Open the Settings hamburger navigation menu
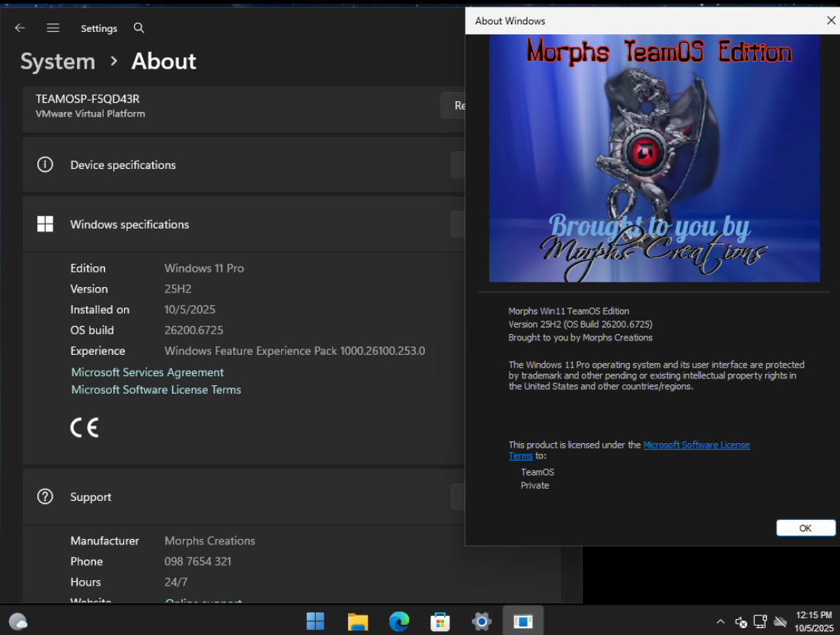The width and height of the screenshot is (840, 635). pos(53,28)
